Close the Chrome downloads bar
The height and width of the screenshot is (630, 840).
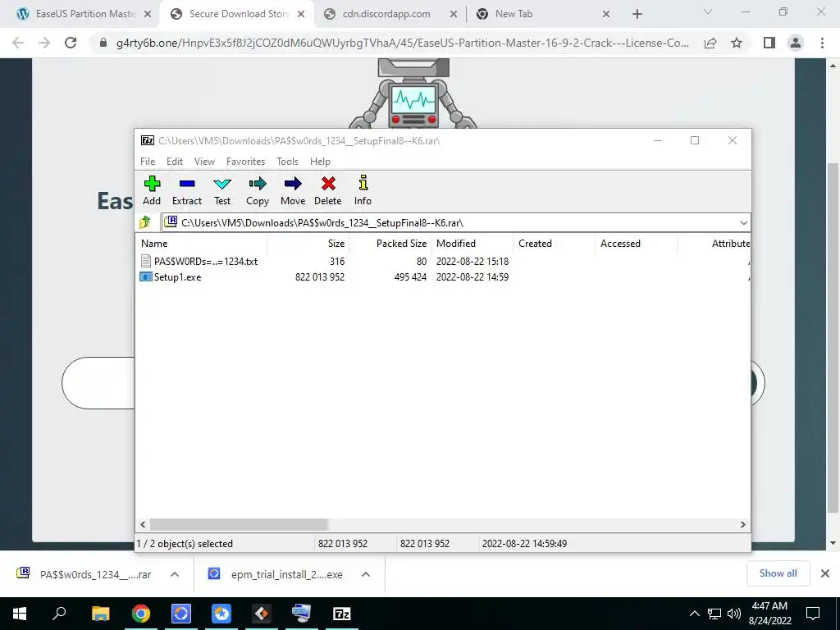825,573
